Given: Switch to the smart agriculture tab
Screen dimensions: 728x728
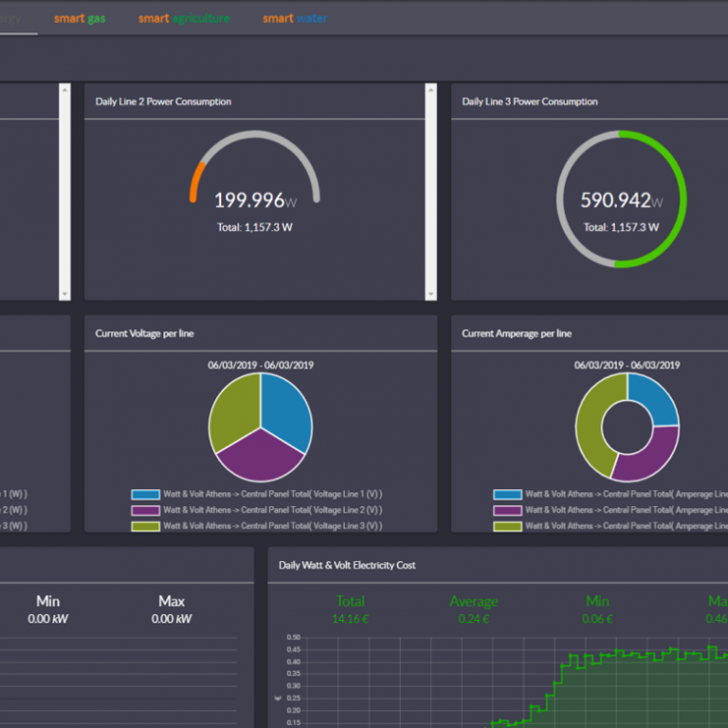Looking at the screenshot, I should tap(184, 18).
